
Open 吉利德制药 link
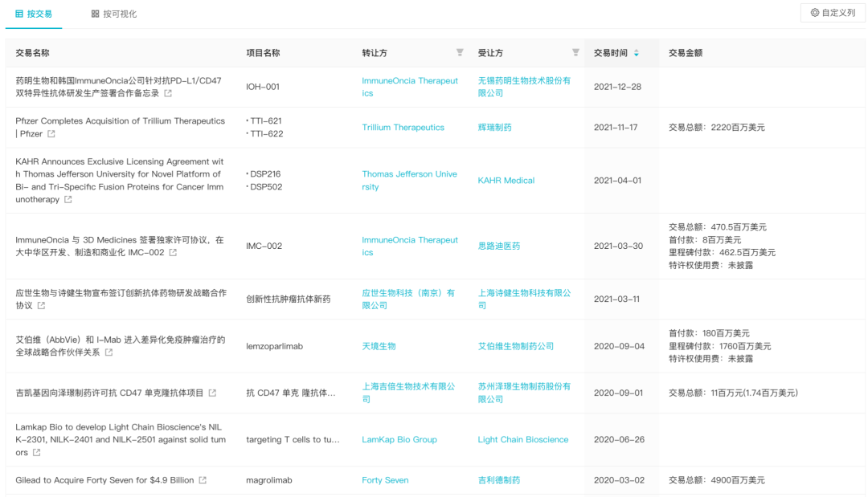point(499,480)
